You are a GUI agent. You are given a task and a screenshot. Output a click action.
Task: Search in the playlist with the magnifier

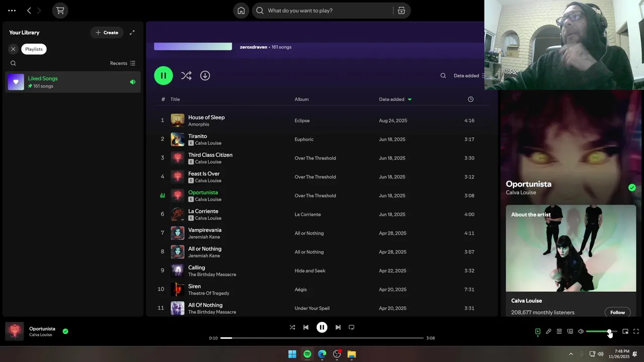coord(443,76)
